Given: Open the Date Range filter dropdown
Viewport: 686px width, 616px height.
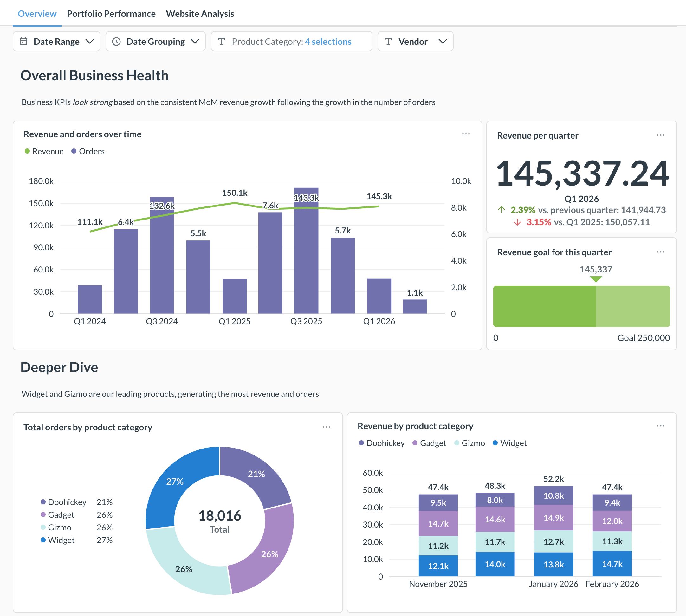Looking at the screenshot, I should point(56,41).
